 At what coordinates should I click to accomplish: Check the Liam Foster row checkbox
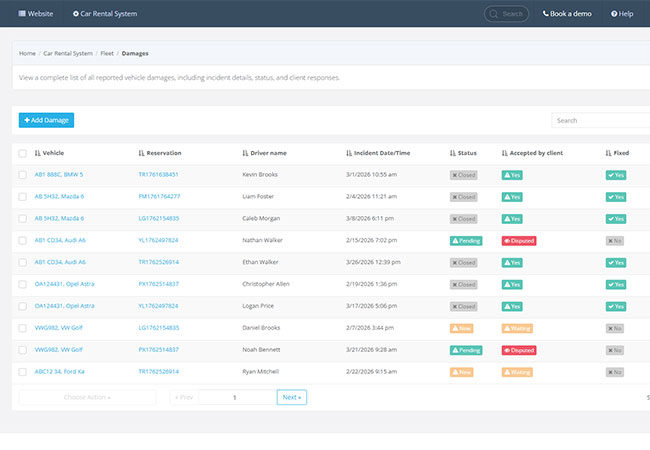point(22,197)
